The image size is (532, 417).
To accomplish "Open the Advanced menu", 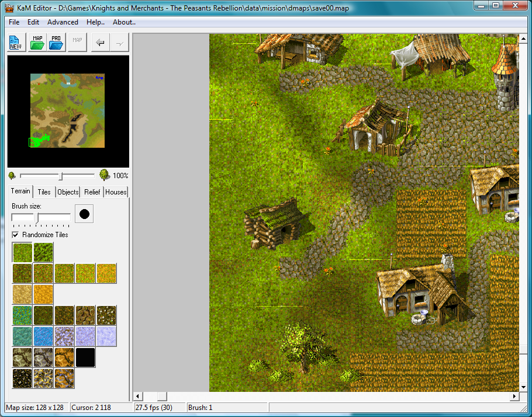I will click(x=63, y=22).
